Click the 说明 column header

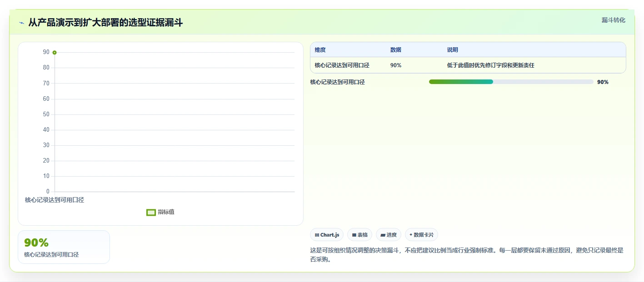coord(452,50)
